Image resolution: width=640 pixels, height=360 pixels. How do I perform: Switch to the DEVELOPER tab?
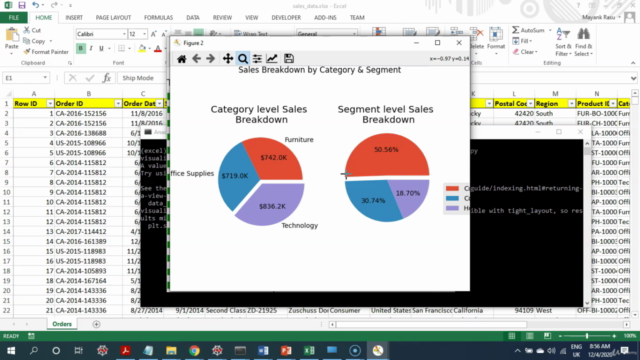tap(286, 18)
